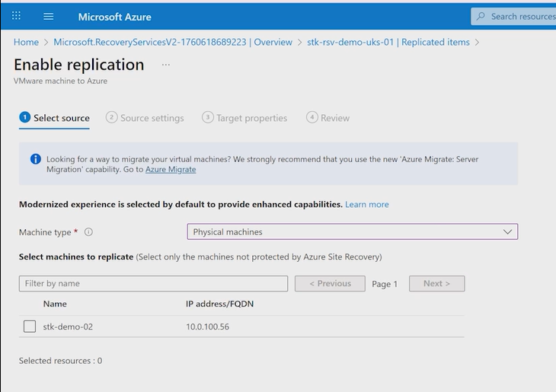Click the blue info icon in banner

pyautogui.click(x=36, y=159)
